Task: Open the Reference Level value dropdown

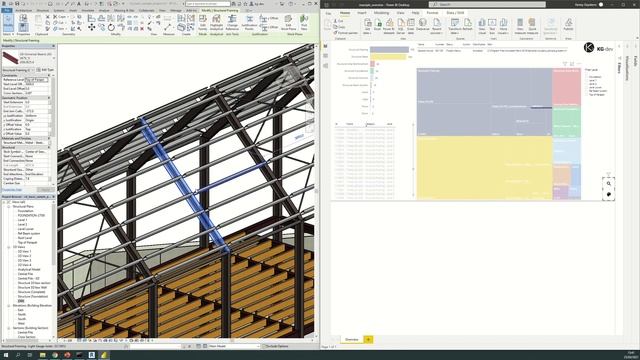Action: (x=38, y=80)
